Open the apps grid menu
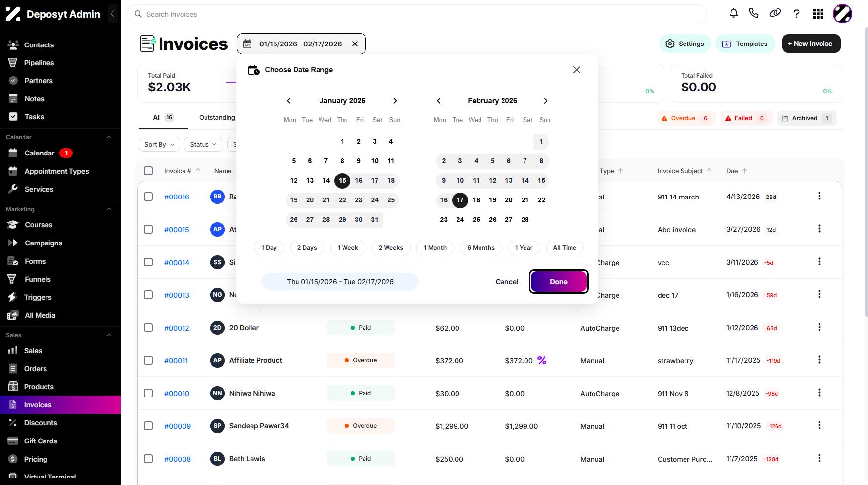 pos(818,14)
